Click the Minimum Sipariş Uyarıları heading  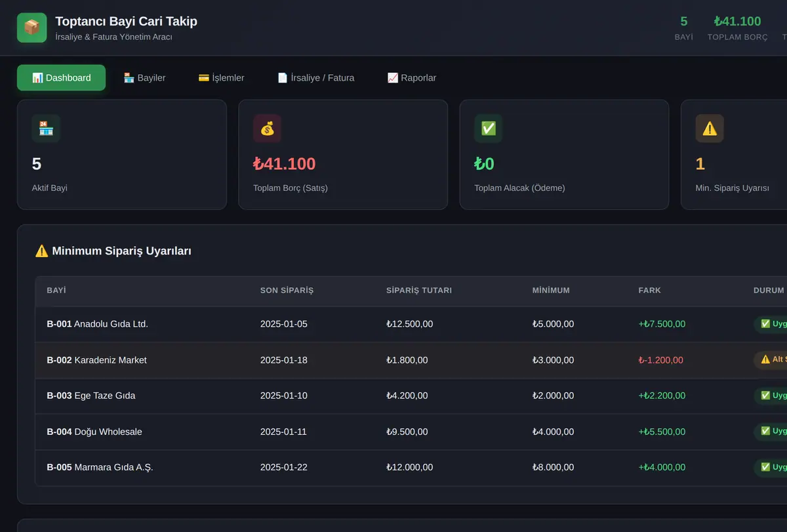tap(113, 251)
